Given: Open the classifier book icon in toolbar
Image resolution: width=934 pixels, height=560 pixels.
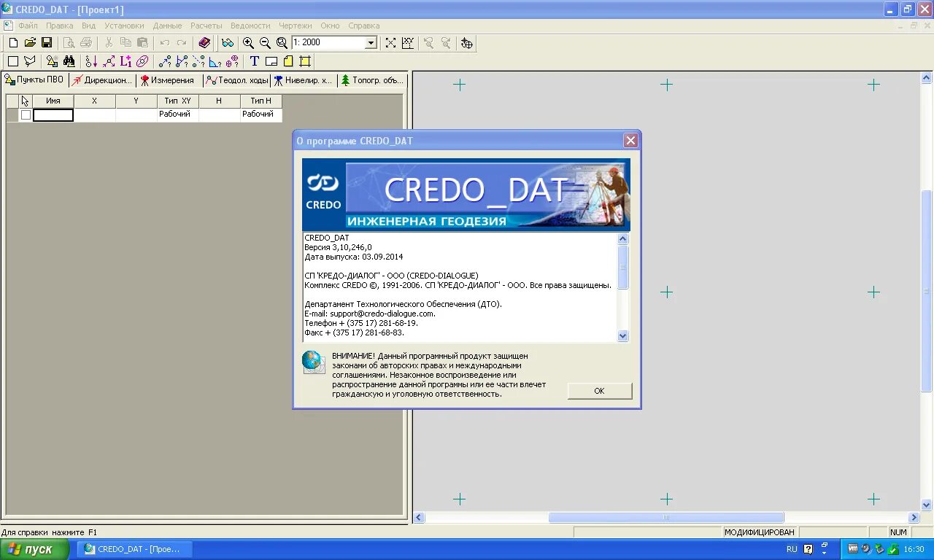Looking at the screenshot, I should [x=204, y=43].
